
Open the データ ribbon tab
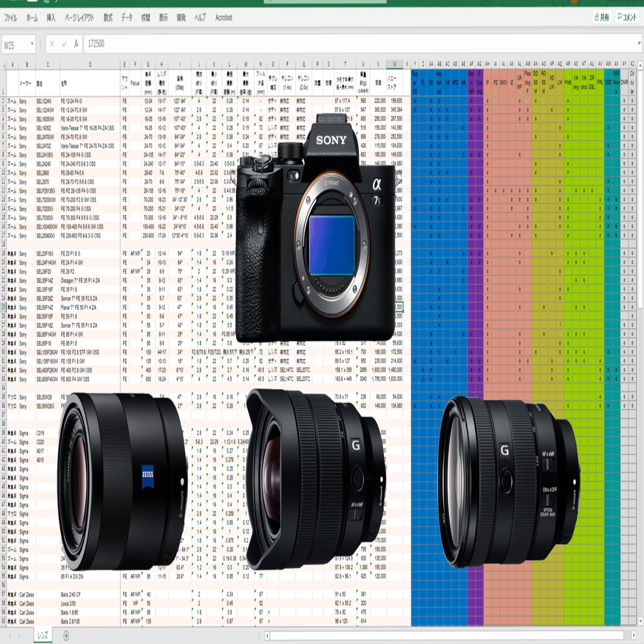tap(126, 18)
